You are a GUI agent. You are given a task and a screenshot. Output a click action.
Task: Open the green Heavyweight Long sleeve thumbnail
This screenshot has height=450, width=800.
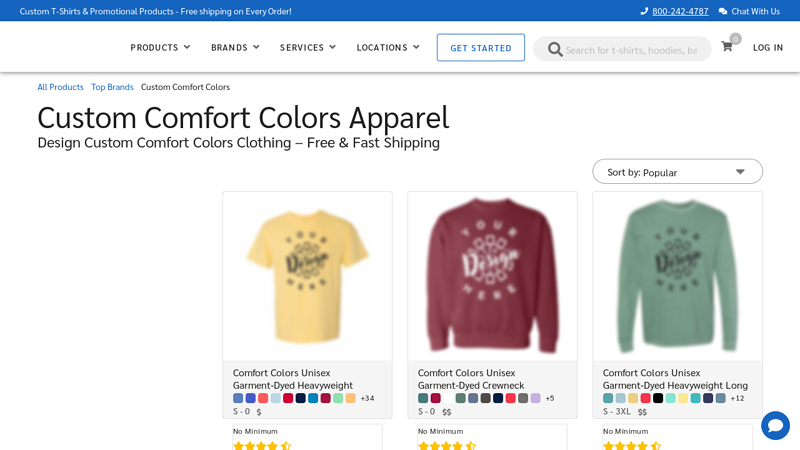tap(678, 276)
